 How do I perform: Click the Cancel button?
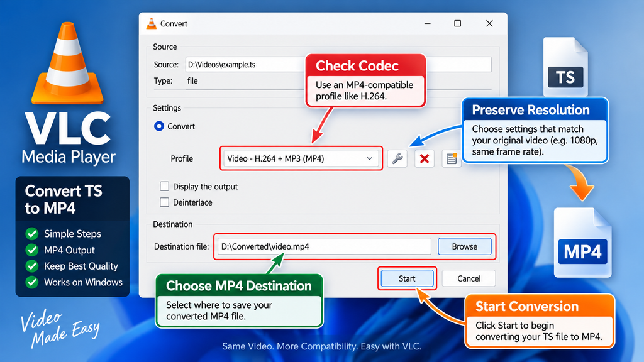coord(469,278)
